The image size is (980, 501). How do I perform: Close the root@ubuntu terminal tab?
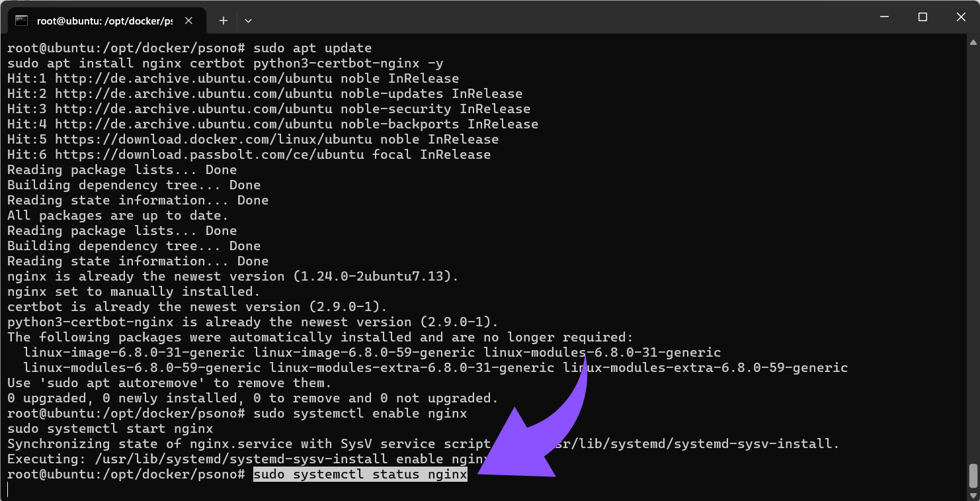tap(188, 21)
